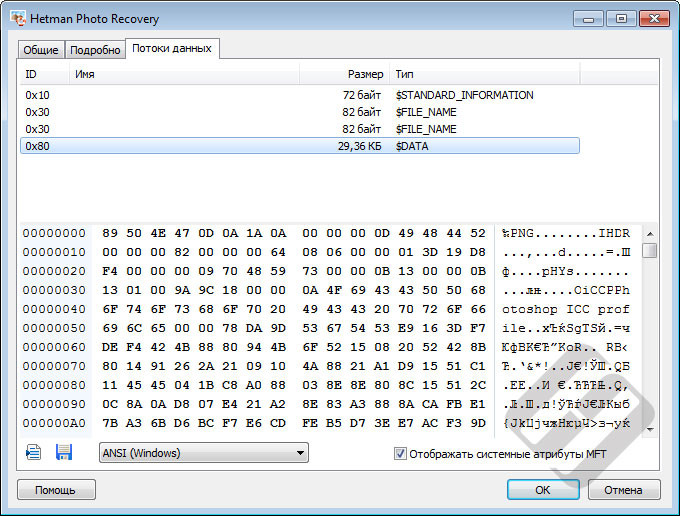Click the Hetman Photo Recovery title icon

pyautogui.click(x=18, y=19)
